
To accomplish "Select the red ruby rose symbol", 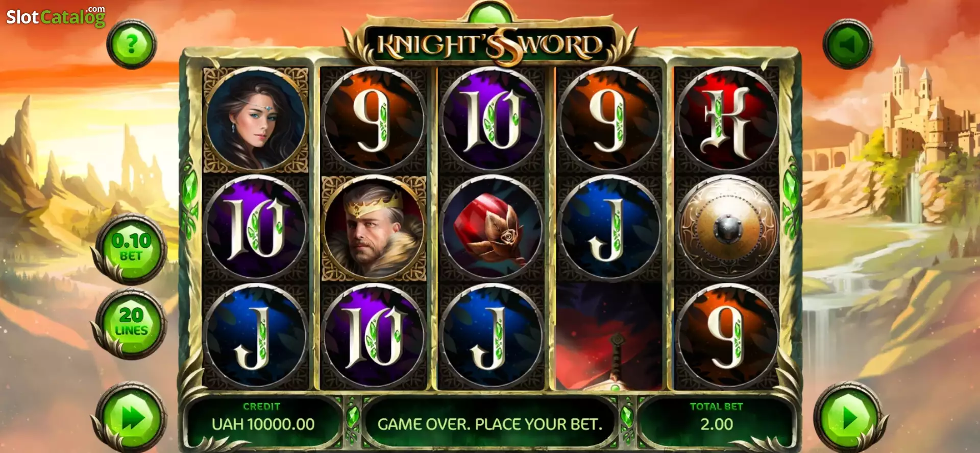I will (492, 228).
